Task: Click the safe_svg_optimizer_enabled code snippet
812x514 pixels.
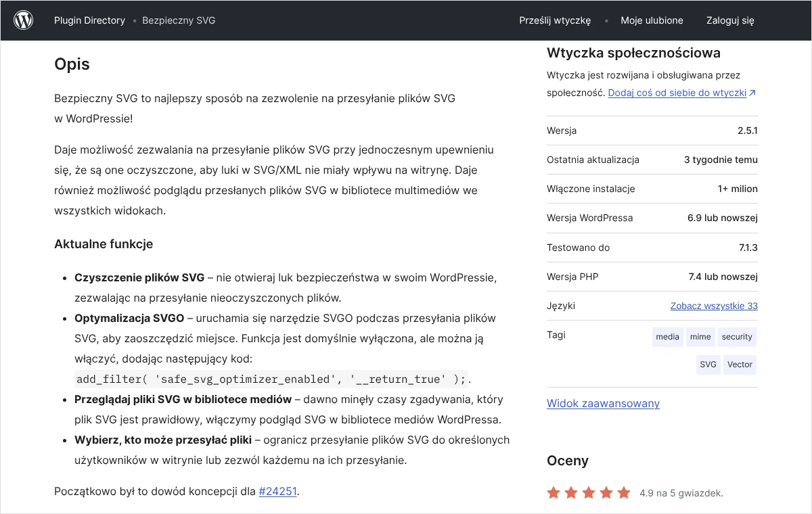Action: (x=271, y=378)
